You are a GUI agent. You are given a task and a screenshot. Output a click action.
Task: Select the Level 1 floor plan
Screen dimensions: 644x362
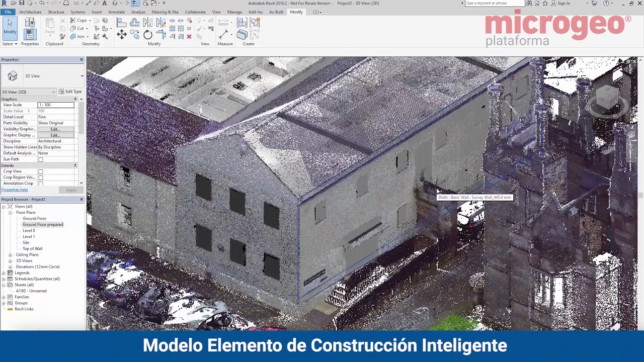[x=29, y=237]
